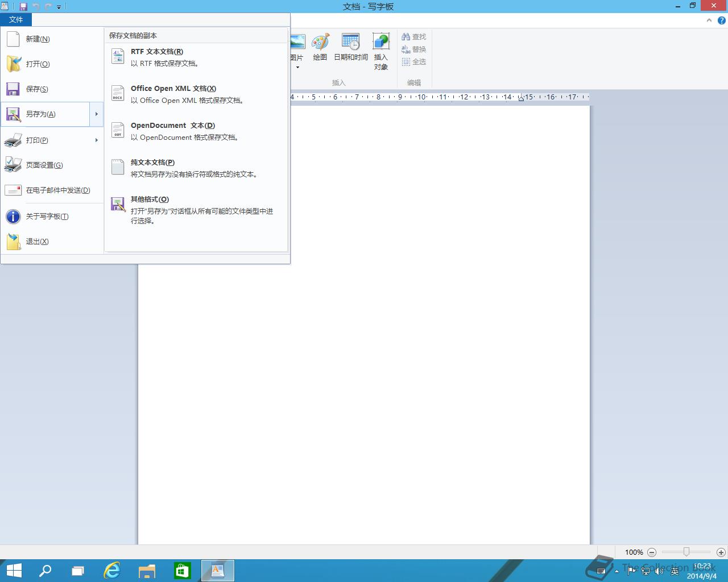Choose 其他格式(O) other formats option

click(x=196, y=210)
